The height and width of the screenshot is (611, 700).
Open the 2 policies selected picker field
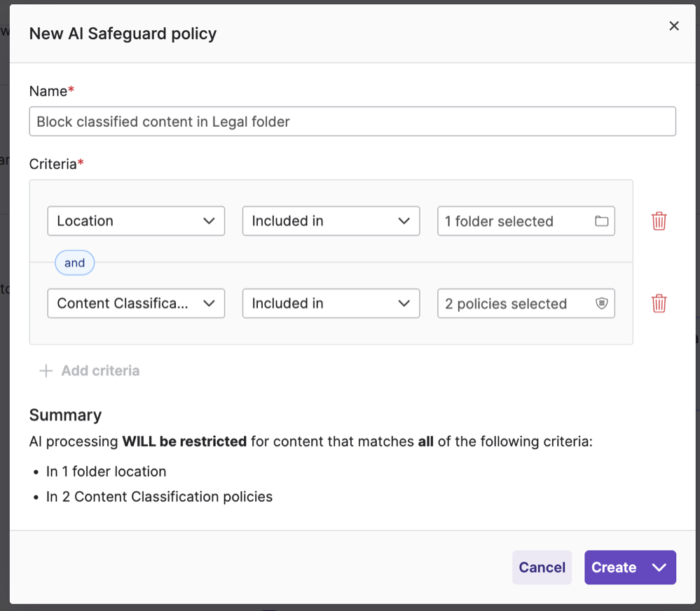515,303
